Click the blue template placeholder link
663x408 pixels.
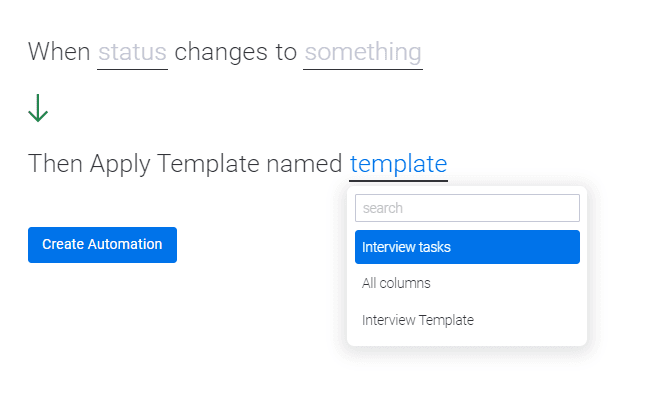tap(398, 164)
